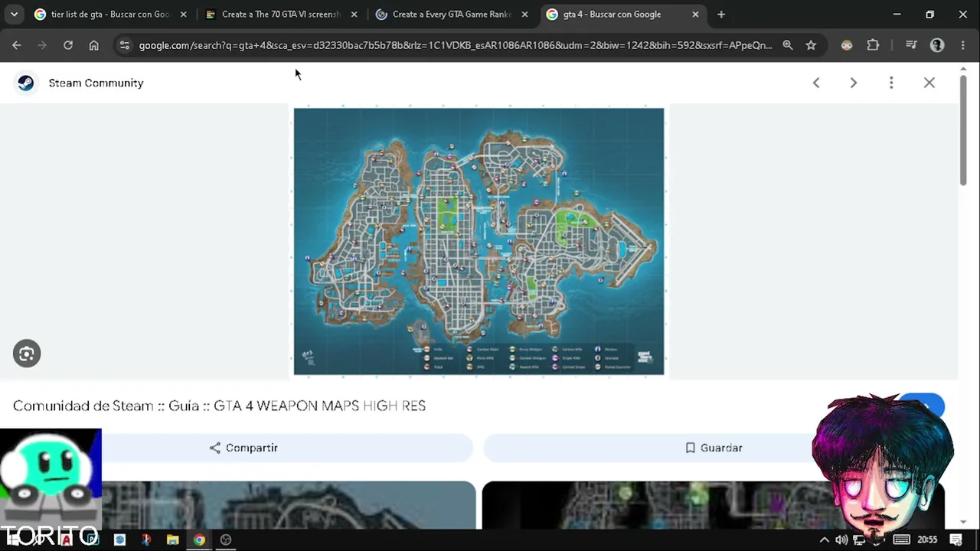View site information in the address bar
980x551 pixels.
(x=125, y=45)
